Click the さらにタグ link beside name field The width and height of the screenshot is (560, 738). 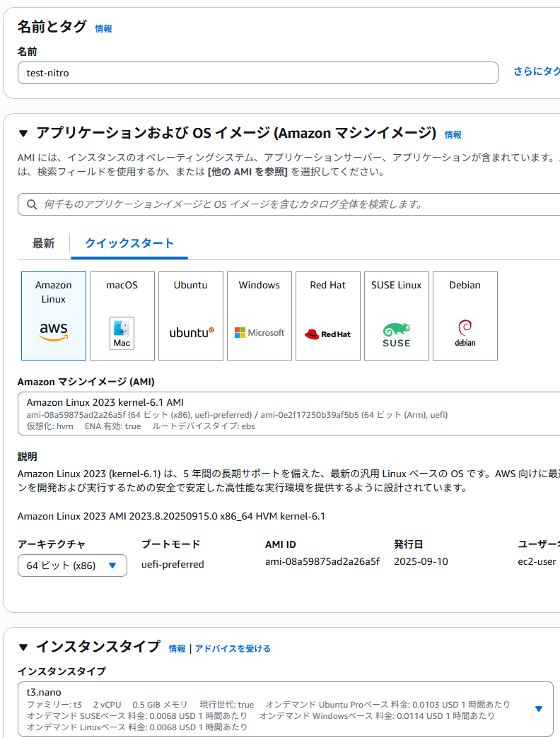[x=537, y=71]
